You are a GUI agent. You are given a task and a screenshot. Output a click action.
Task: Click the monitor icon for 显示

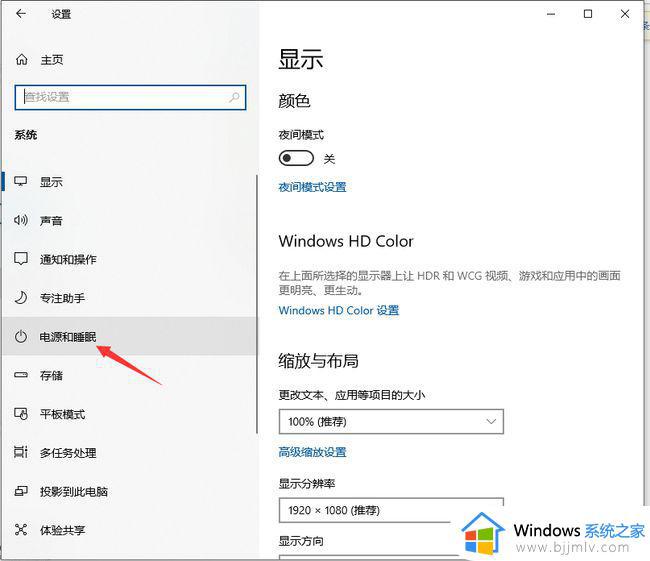pyautogui.click(x=21, y=182)
